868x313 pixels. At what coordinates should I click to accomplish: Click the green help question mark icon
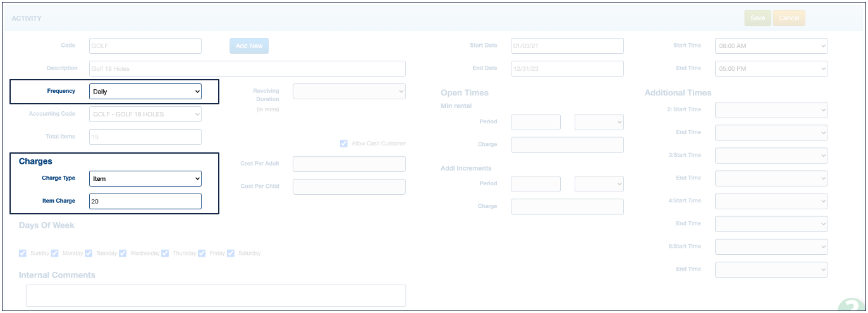[851, 306]
